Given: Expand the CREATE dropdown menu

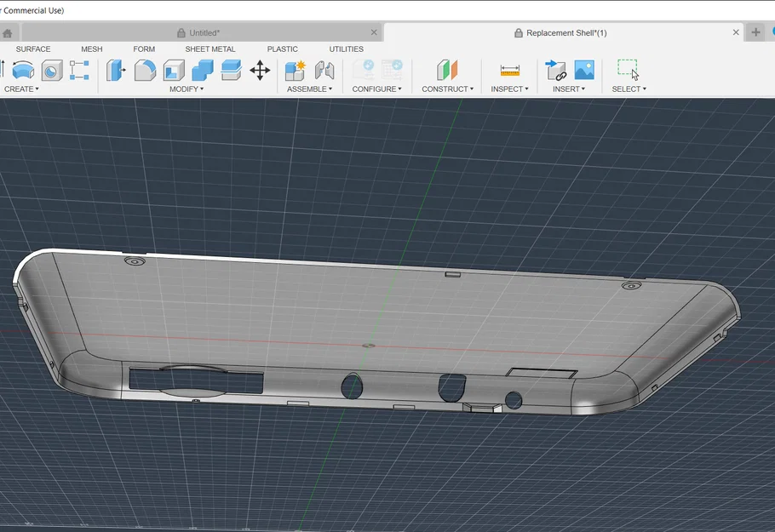Looking at the screenshot, I should [21, 89].
